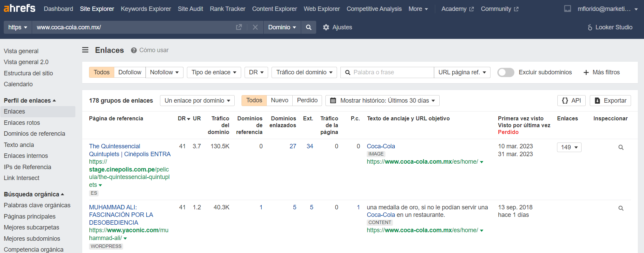Screen dimensions: 644x253
Task: Open Dominios de referencia in sidebar
Action: [34, 134]
